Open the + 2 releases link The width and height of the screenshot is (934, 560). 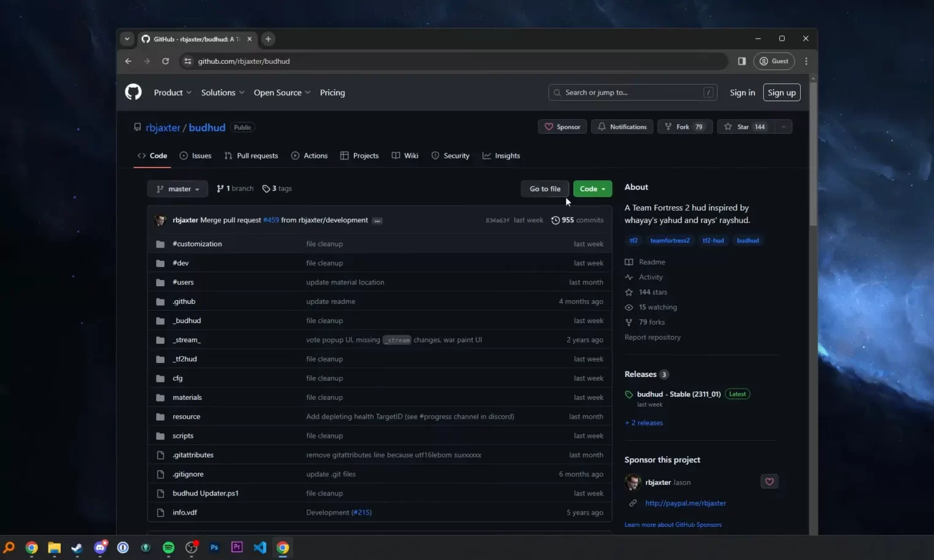pos(644,423)
